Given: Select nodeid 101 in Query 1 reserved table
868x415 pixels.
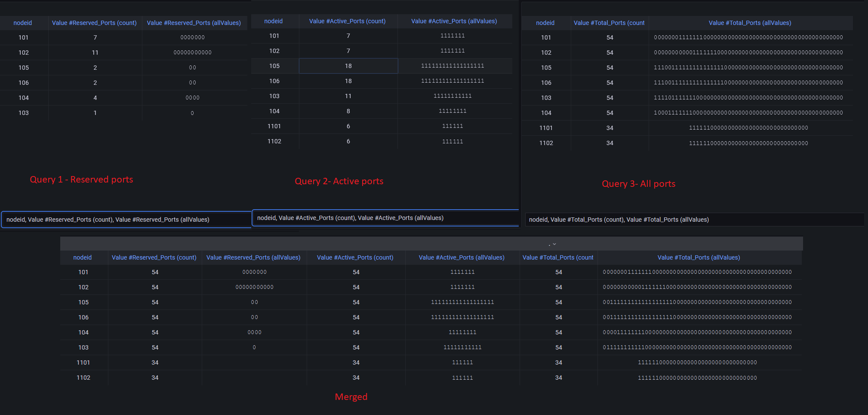Looking at the screenshot, I should click(24, 37).
